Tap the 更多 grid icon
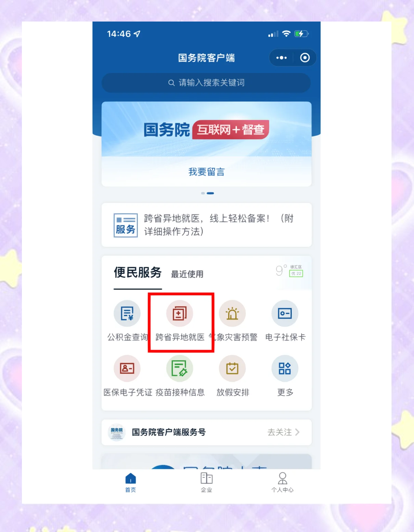 point(285,368)
